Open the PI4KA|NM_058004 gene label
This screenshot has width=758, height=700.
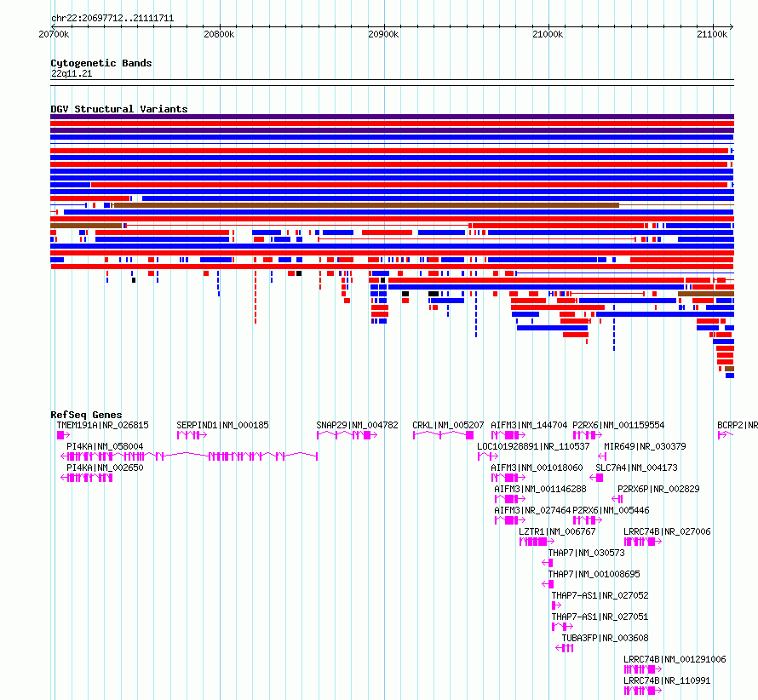(105, 446)
